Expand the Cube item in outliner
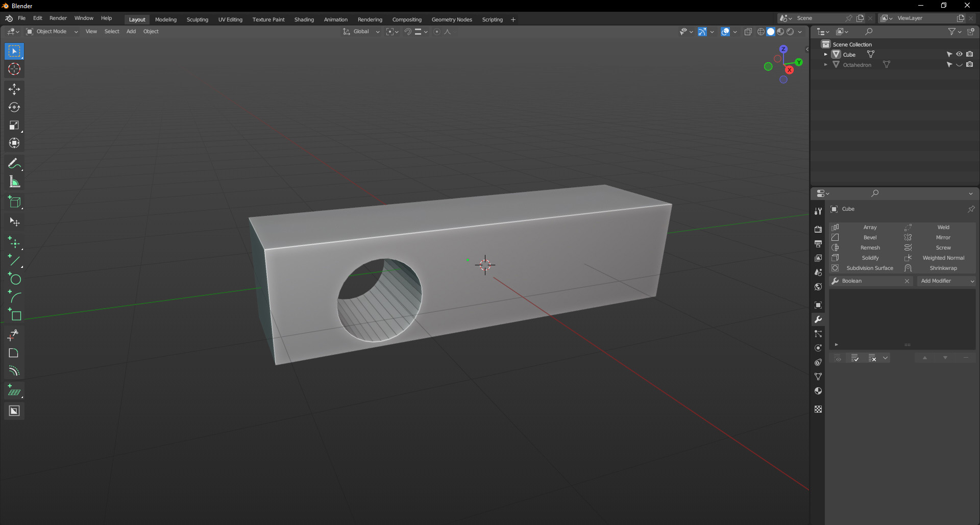 point(825,55)
